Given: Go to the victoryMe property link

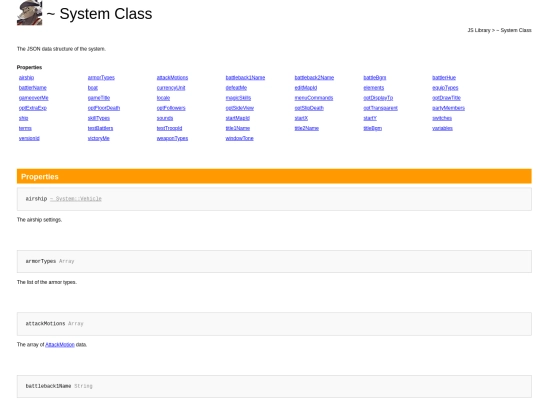Looking at the screenshot, I should point(98,138).
